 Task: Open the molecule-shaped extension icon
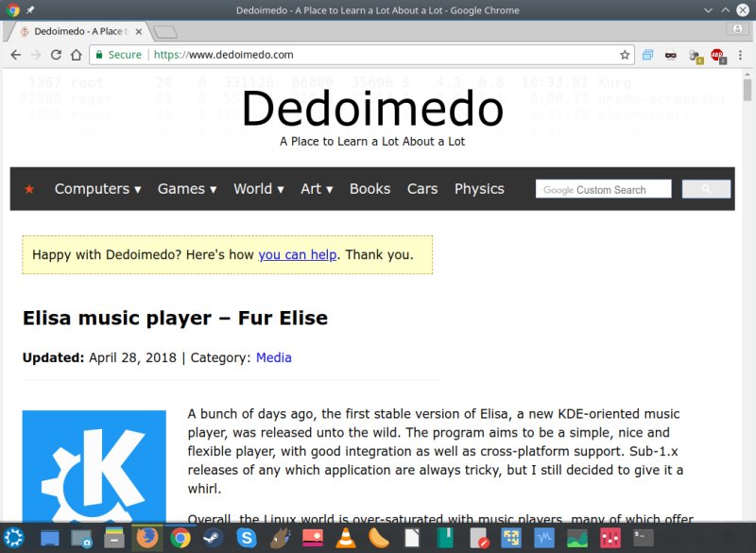pos(696,56)
